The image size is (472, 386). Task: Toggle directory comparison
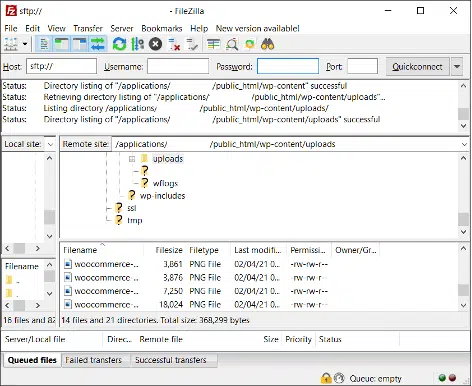coord(232,44)
